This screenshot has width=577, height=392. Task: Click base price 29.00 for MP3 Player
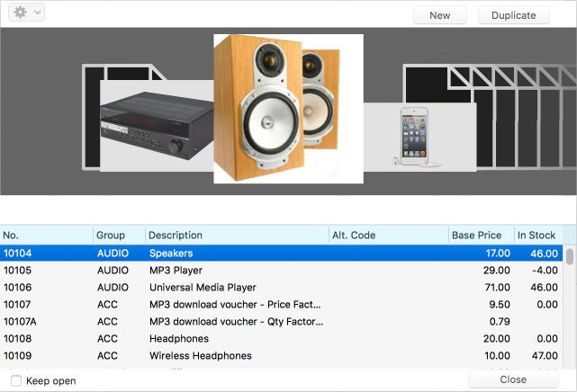497,271
